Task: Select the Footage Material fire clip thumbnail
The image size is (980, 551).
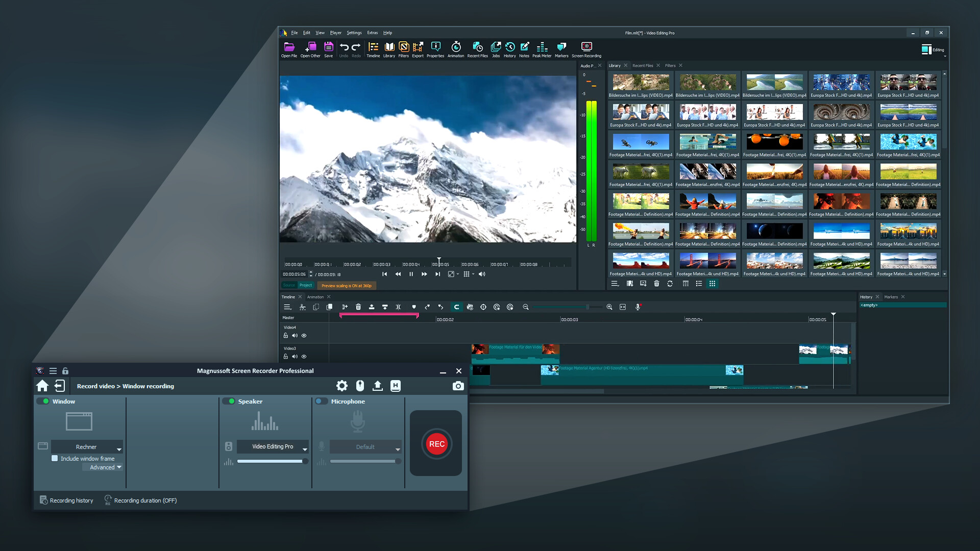Action: (641, 231)
